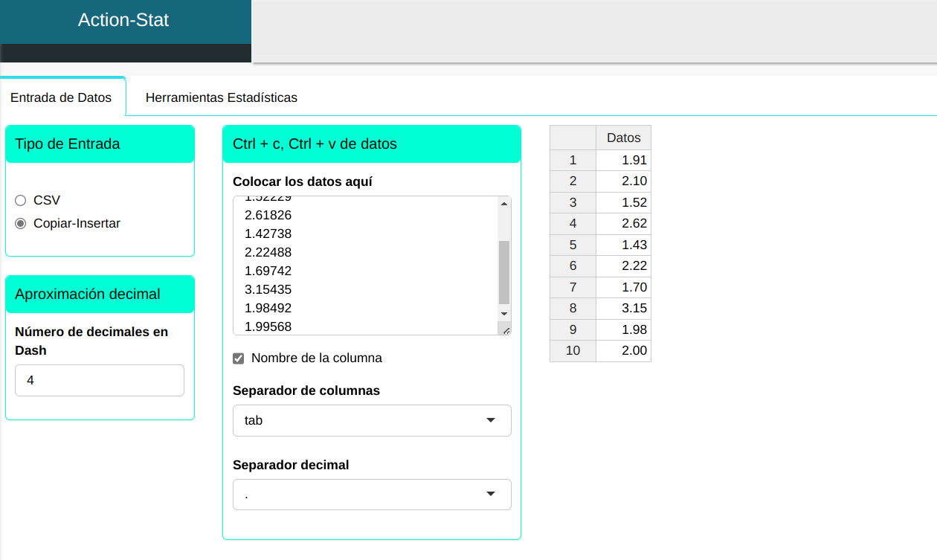This screenshot has width=937, height=560.
Task: Click the scroll up arrow in data textarea
Action: [504, 204]
